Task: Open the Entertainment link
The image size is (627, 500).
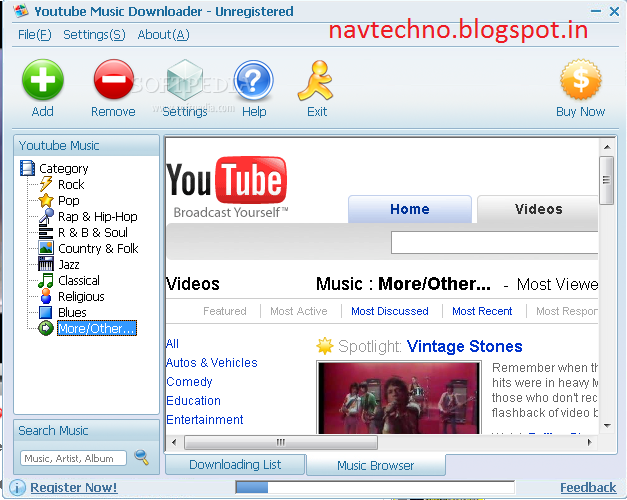Action: coord(205,420)
